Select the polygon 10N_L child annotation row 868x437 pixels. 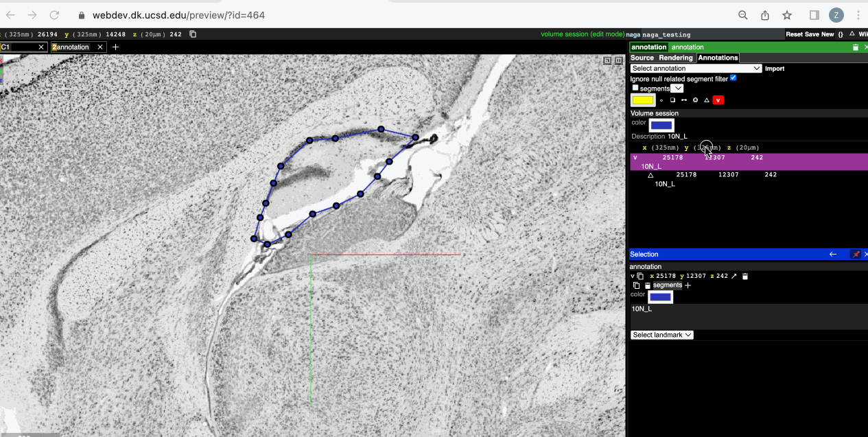[749, 179]
